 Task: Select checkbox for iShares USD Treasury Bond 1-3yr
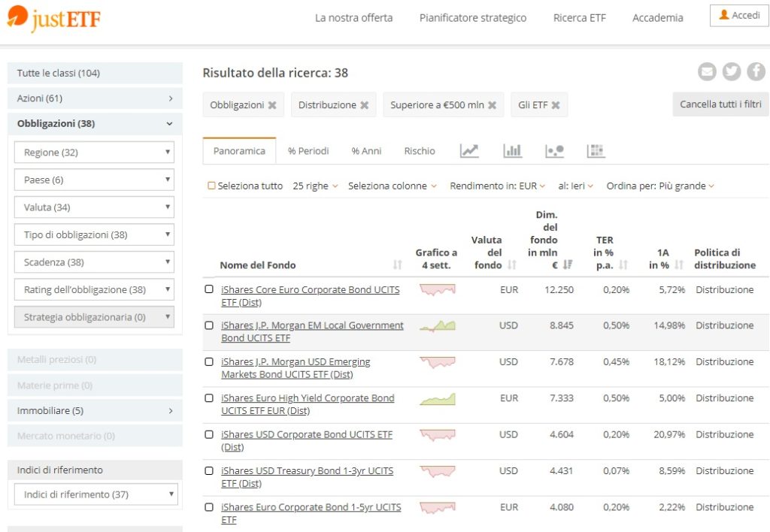coord(210,471)
